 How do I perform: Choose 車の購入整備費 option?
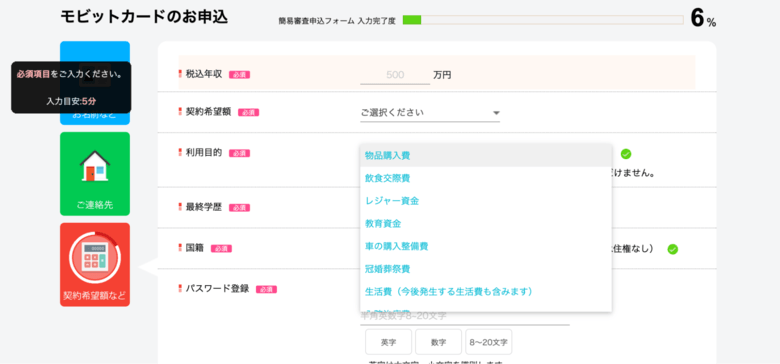click(x=486, y=246)
